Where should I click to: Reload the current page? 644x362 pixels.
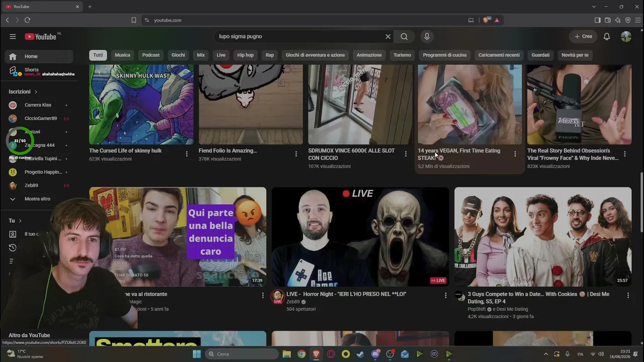[x=27, y=20]
